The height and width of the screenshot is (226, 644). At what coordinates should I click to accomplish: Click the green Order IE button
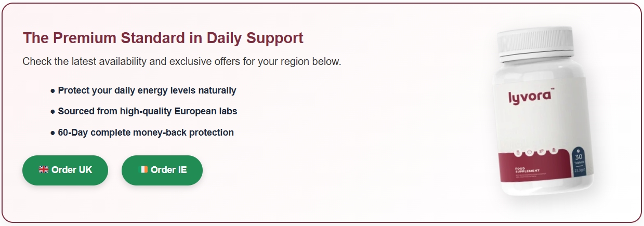coord(162,170)
